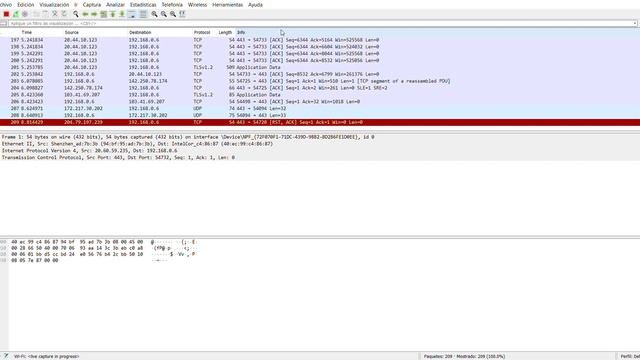The height and width of the screenshot is (360, 640).
Task: Select red RST, ACK packet 209
Action: (320, 122)
